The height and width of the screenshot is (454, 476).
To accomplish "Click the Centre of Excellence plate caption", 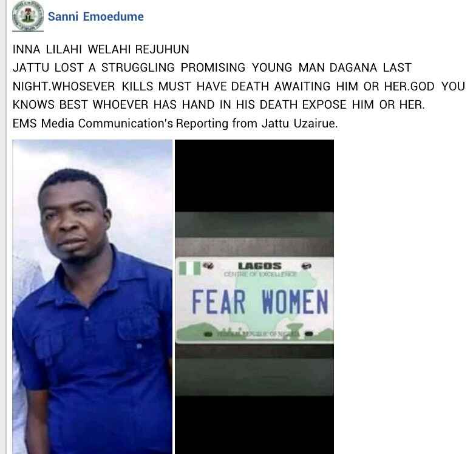I will coord(260,274).
